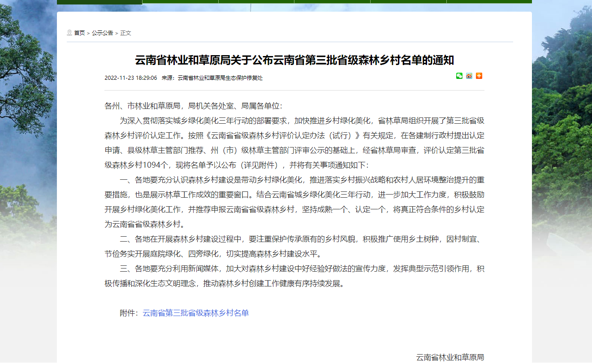
Task: Click paragraph two starting 二、各地在开展森林乡村
Action: pyautogui.click(x=294, y=246)
